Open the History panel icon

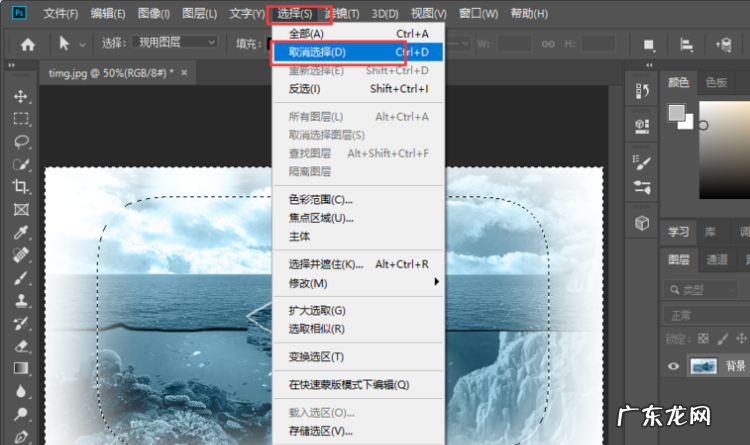[x=642, y=90]
